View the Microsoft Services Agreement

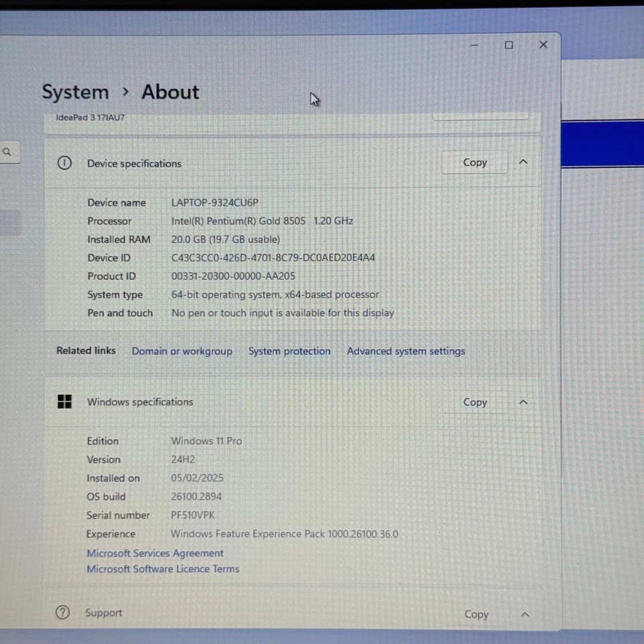155,553
